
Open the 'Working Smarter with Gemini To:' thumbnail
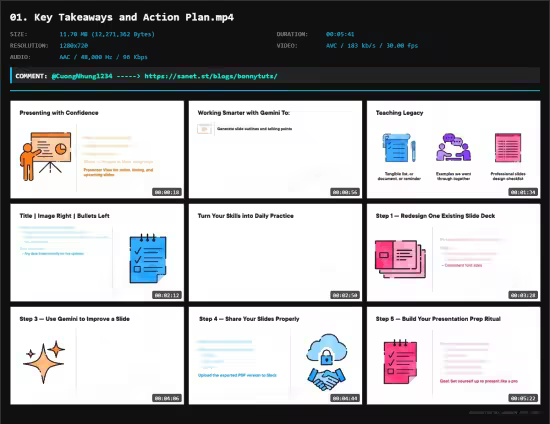pyautogui.click(x=275, y=149)
